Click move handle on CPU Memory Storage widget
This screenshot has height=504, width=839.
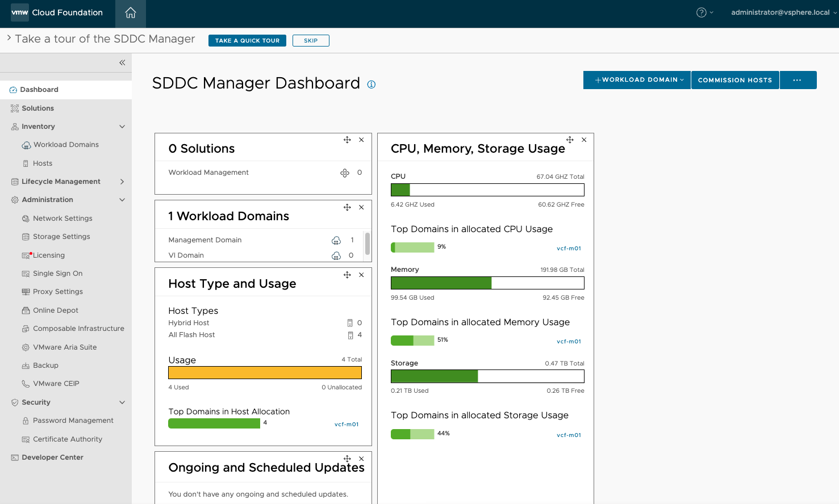(x=570, y=140)
